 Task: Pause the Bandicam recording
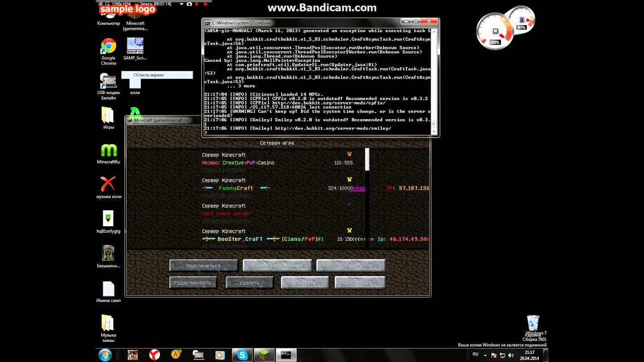coord(197,4)
